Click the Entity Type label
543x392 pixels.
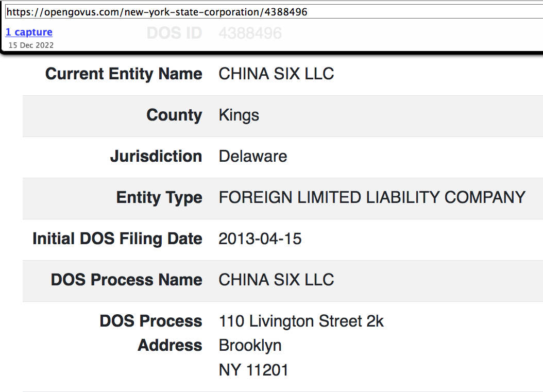(x=159, y=197)
